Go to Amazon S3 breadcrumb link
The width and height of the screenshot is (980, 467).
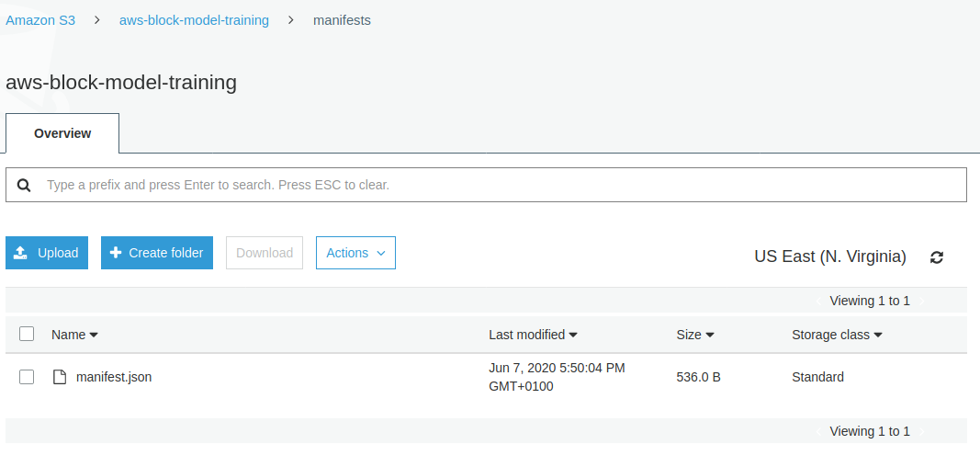point(40,20)
